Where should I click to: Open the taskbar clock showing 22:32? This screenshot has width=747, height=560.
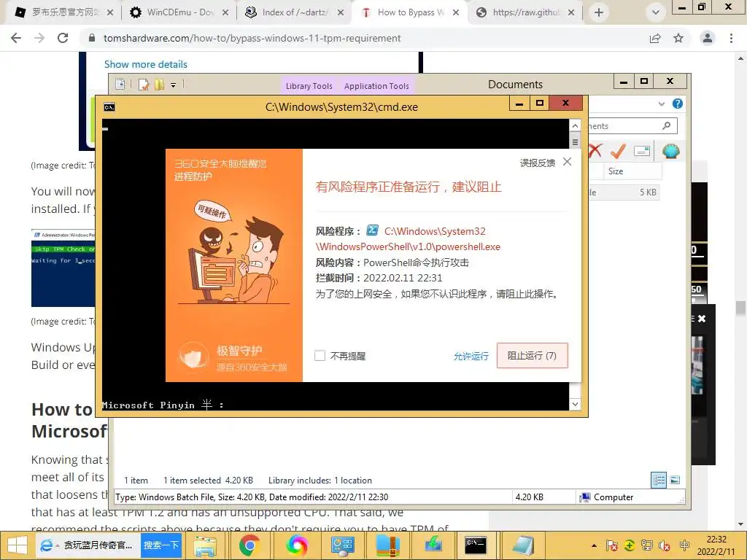click(716, 545)
